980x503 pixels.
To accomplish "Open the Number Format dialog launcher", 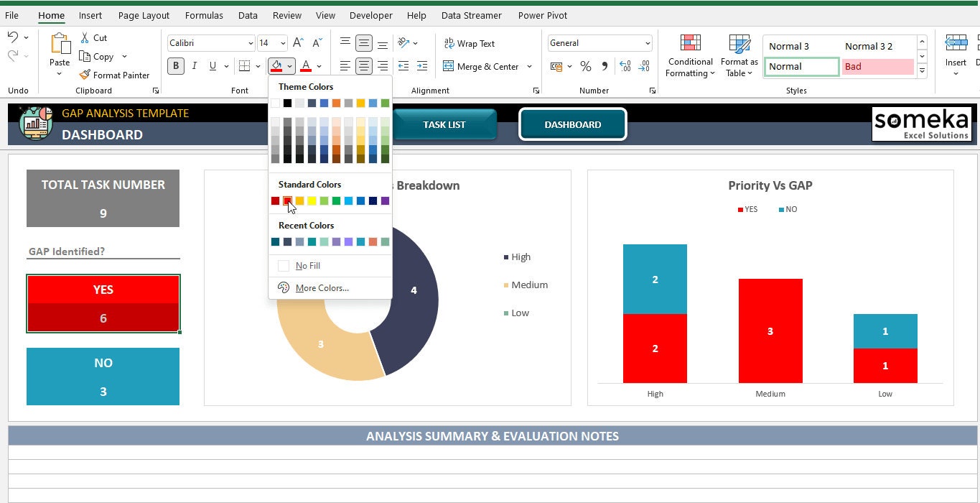I will [653, 91].
